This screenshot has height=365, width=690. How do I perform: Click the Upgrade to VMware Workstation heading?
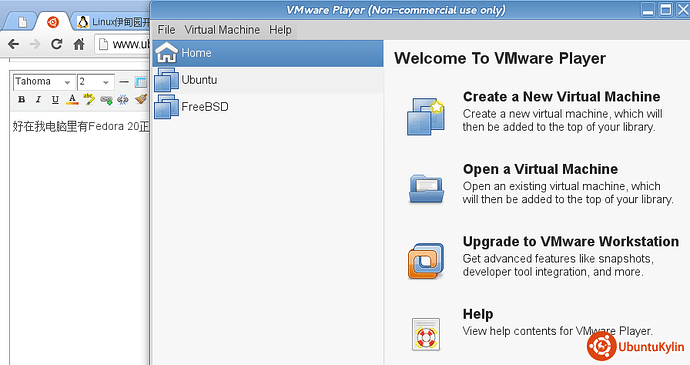[571, 241]
